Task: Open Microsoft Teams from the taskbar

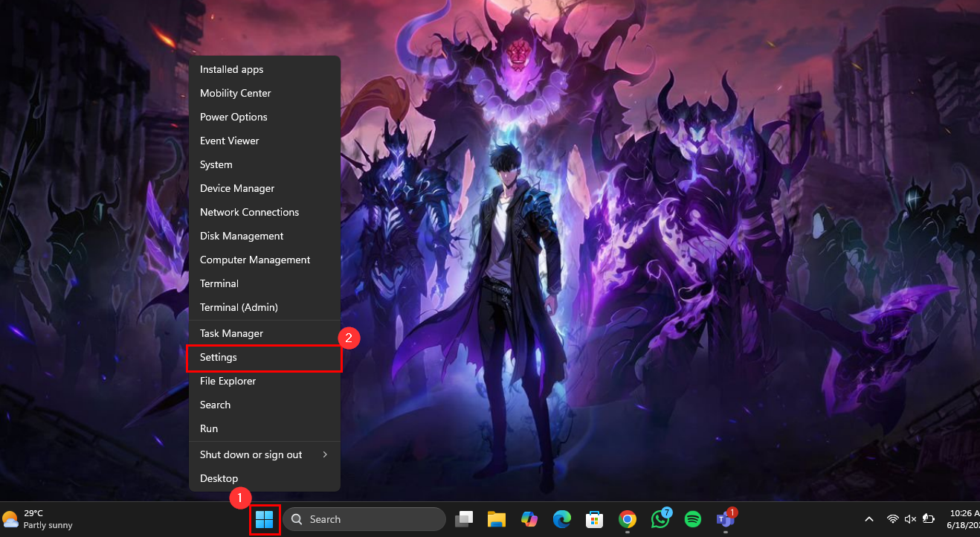Action: [725, 519]
